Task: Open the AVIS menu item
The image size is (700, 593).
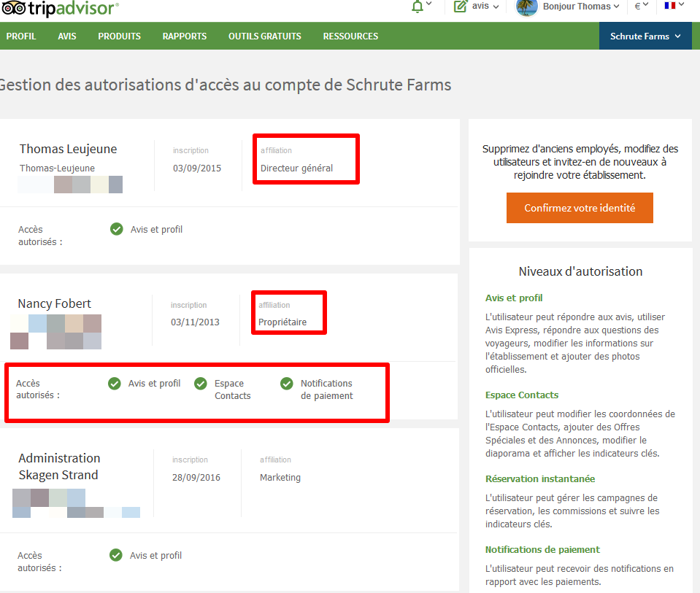Action: (x=67, y=36)
